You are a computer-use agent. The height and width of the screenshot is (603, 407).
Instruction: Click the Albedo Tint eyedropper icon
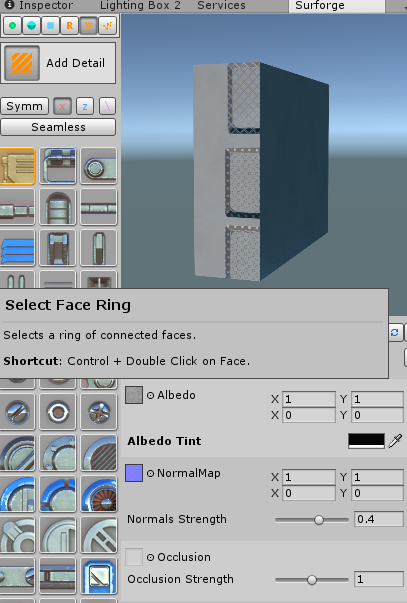tap(395, 441)
